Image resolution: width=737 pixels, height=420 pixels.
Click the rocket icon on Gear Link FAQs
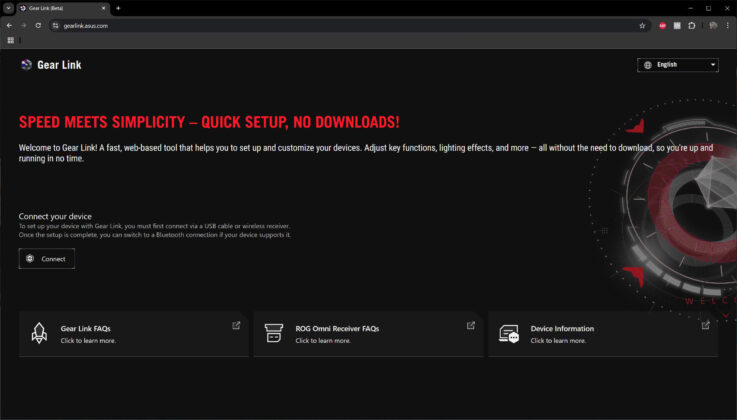point(39,333)
